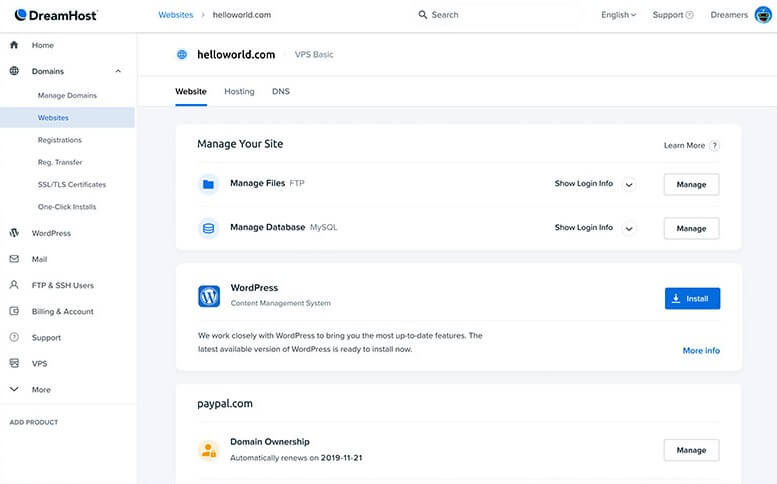
Task: Open the Dreamers avatar icon
Action: click(763, 15)
